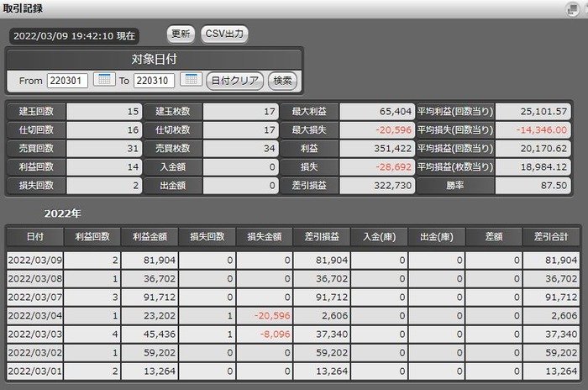Click the 2022年 year heading
This screenshot has width=588, height=390.
pyautogui.click(x=62, y=213)
